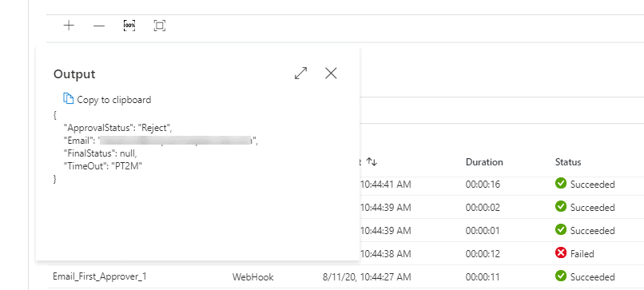Viewport: 644px width, 290px height.
Task: Click the Succeeded icon for 00:00:16 run
Action: click(561, 184)
